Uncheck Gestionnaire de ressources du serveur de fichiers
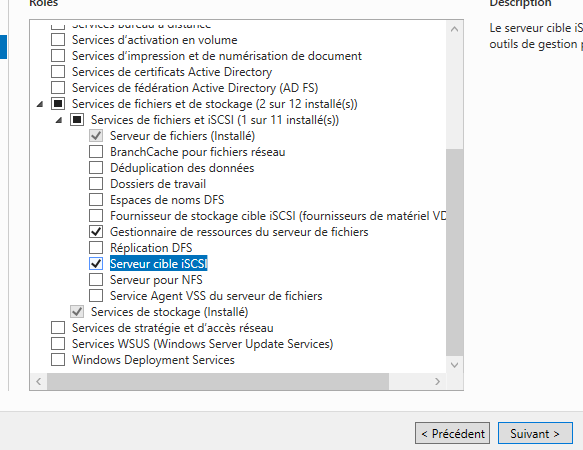This screenshot has height=450, width=583. click(96, 232)
